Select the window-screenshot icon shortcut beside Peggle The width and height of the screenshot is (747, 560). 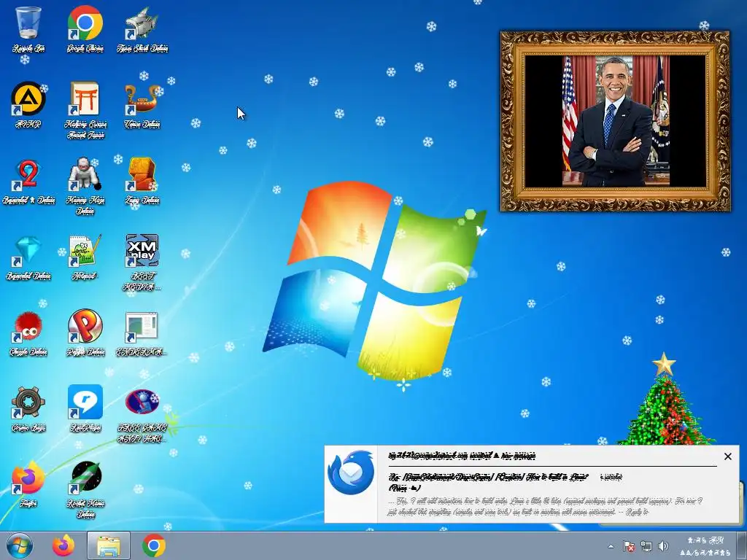click(142, 333)
